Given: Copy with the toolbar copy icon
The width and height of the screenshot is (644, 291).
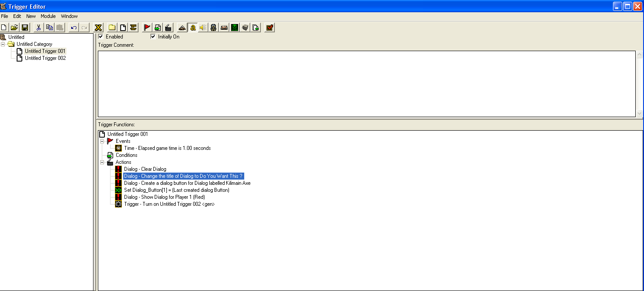Looking at the screenshot, I should (49, 28).
